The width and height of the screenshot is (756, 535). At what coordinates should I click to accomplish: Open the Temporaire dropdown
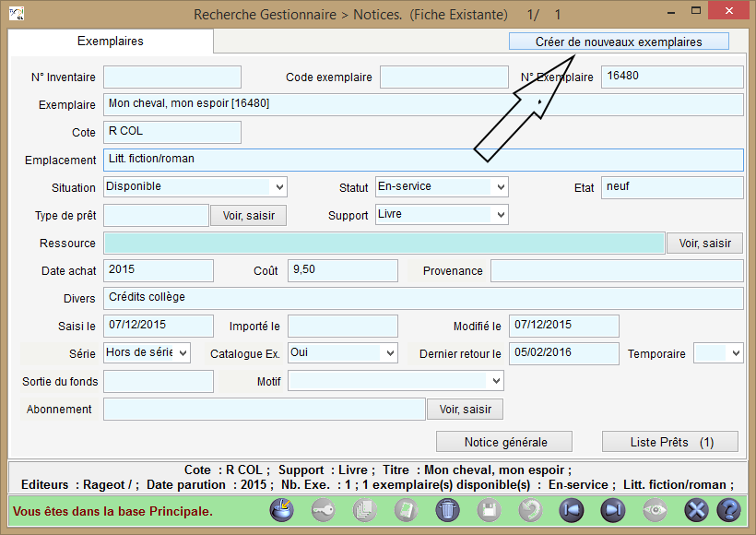click(735, 353)
